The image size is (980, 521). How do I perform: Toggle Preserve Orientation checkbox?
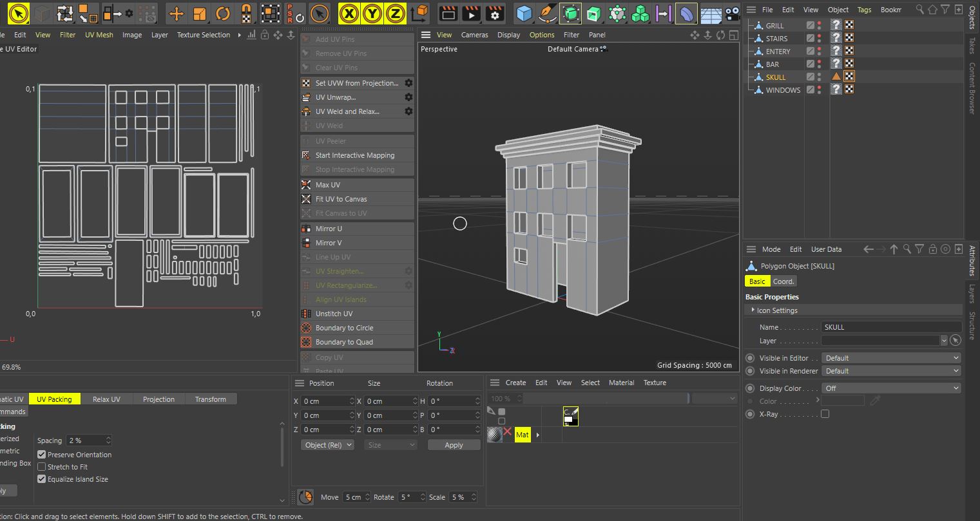pyautogui.click(x=42, y=455)
